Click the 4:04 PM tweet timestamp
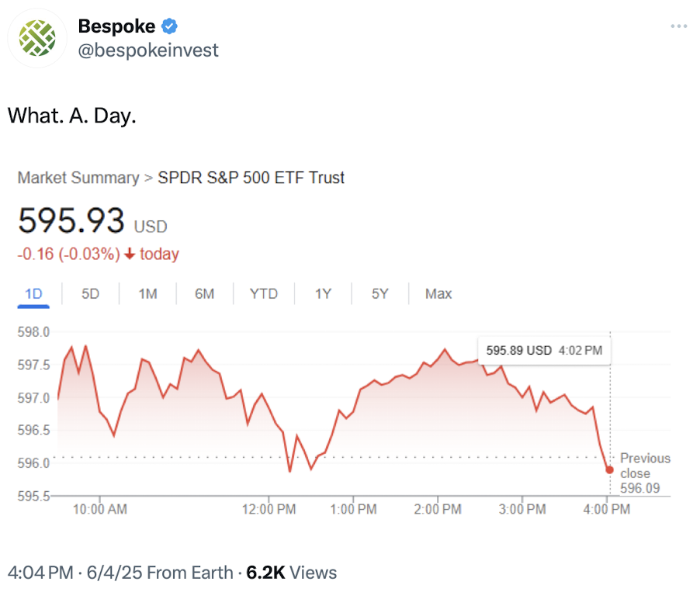The image size is (700, 599). click(x=40, y=573)
